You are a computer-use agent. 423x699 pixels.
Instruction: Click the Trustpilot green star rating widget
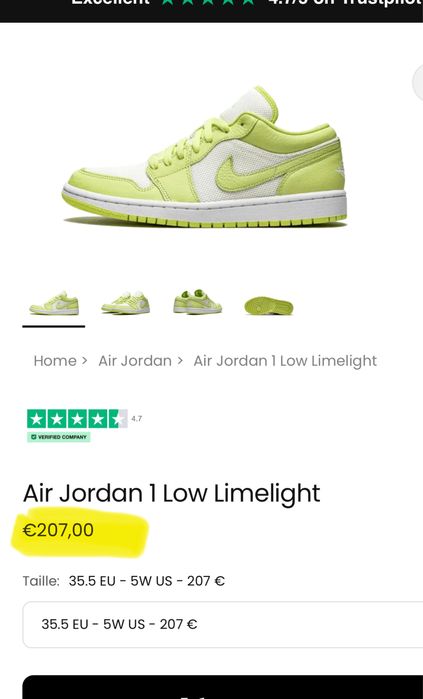pos(77,419)
